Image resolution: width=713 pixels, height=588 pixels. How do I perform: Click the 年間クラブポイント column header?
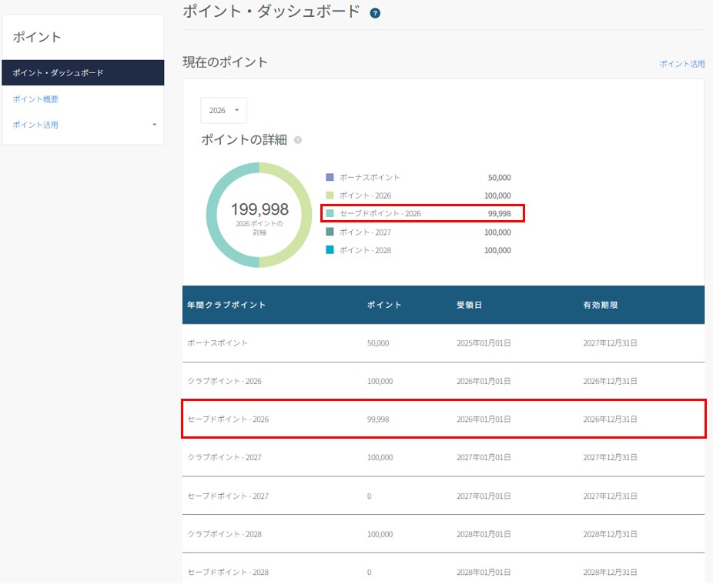(x=226, y=305)
